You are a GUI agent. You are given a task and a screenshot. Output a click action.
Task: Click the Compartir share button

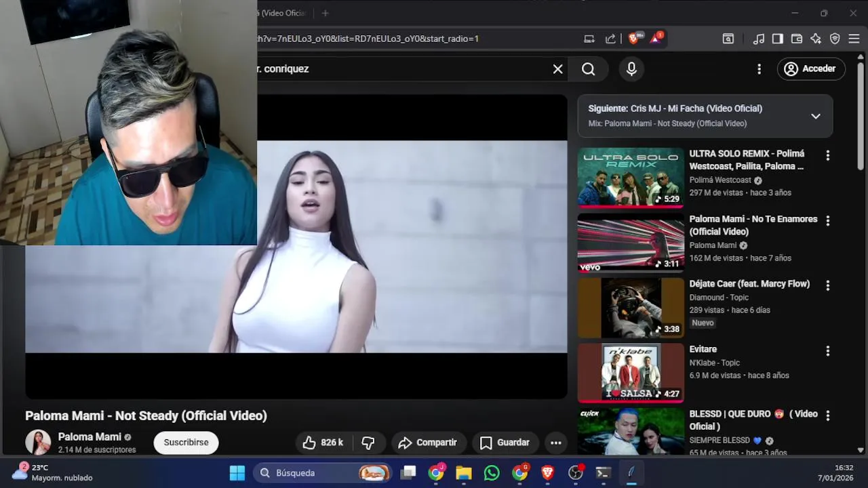click(x=428, y=443)
